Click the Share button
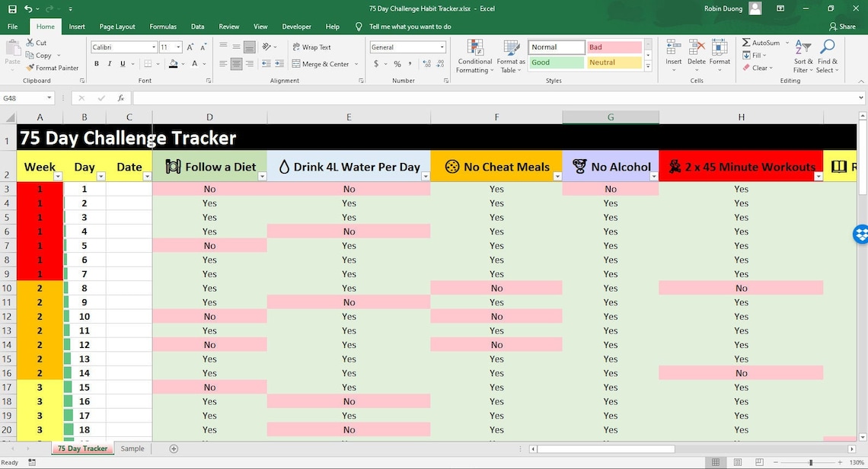Screen dimensions: 868x469 tap(842, 27)
